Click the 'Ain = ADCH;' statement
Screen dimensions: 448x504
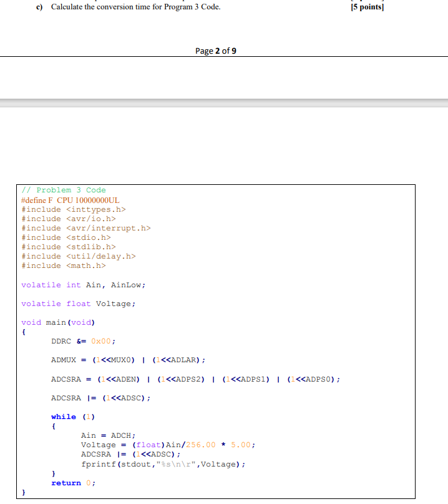(108, 435)
